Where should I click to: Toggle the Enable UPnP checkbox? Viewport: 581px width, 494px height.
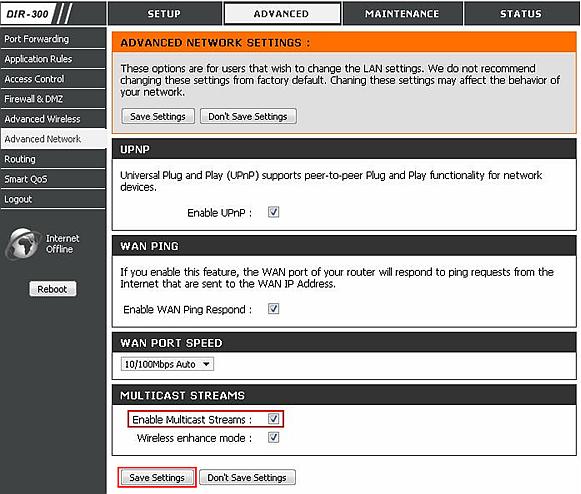(x=273, y=212)
